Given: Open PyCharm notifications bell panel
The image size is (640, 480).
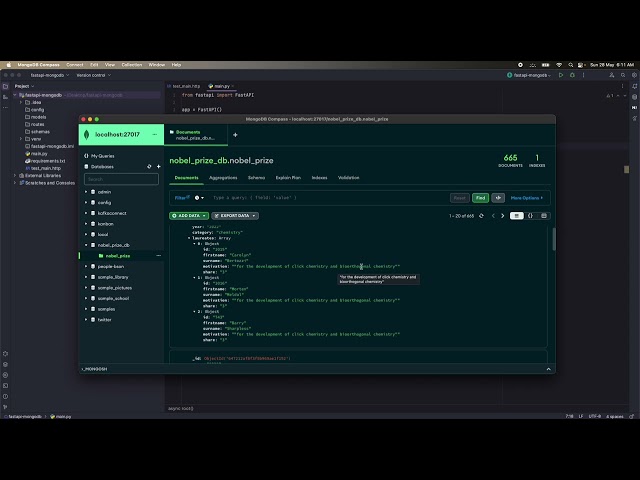Looking at the screenshot, I should coord(634,86).
